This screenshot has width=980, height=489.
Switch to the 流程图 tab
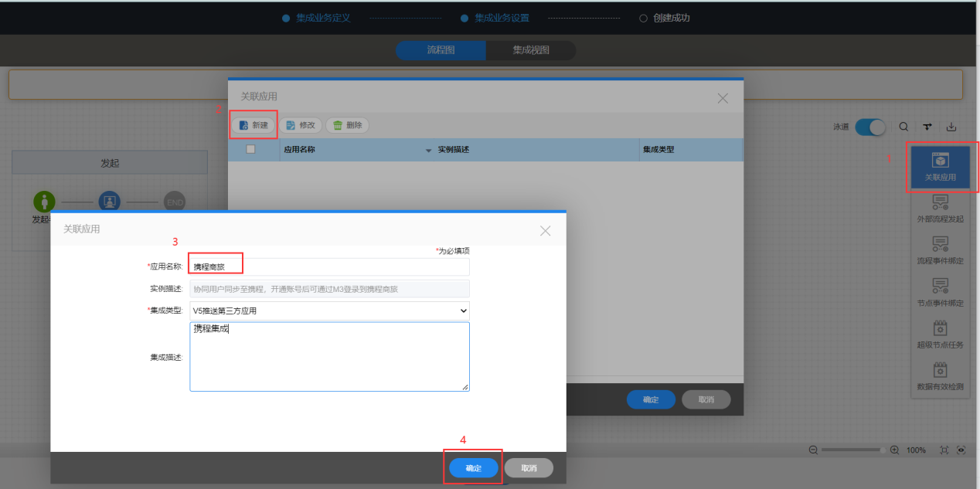pyautogui.click(x=441, y=50)
